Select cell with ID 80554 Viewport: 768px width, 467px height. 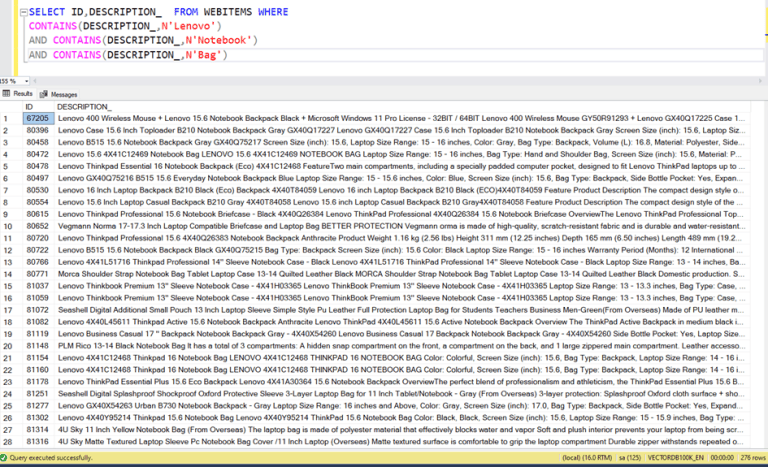[38, 202]
